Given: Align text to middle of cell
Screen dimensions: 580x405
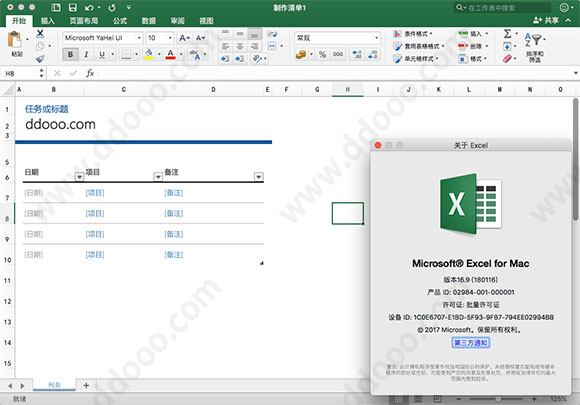Looking at the screenshot, I should tap(240, 34).
